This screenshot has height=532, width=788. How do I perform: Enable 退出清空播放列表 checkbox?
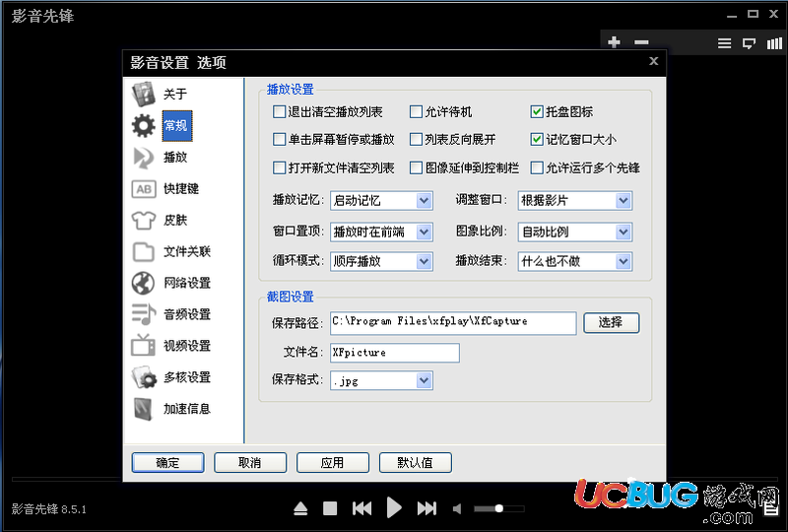coord(279,111)
